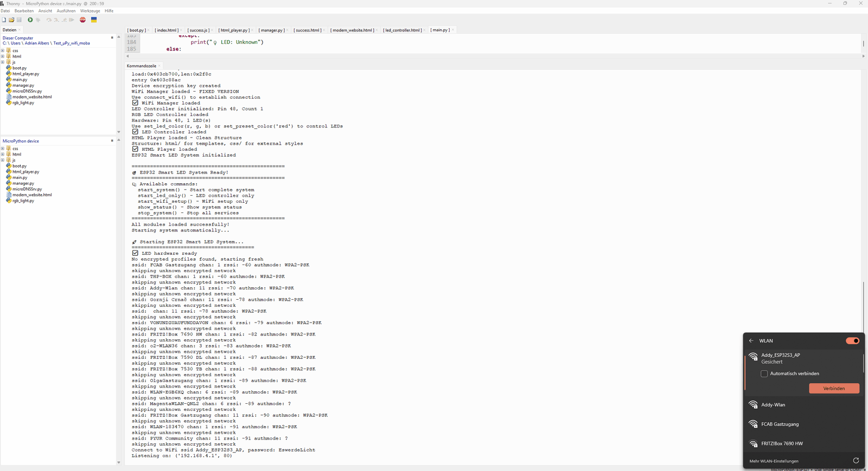Click Verbinden to join Addy_ESP32S3_AP

pyautogui.click(x=834, y=389)
